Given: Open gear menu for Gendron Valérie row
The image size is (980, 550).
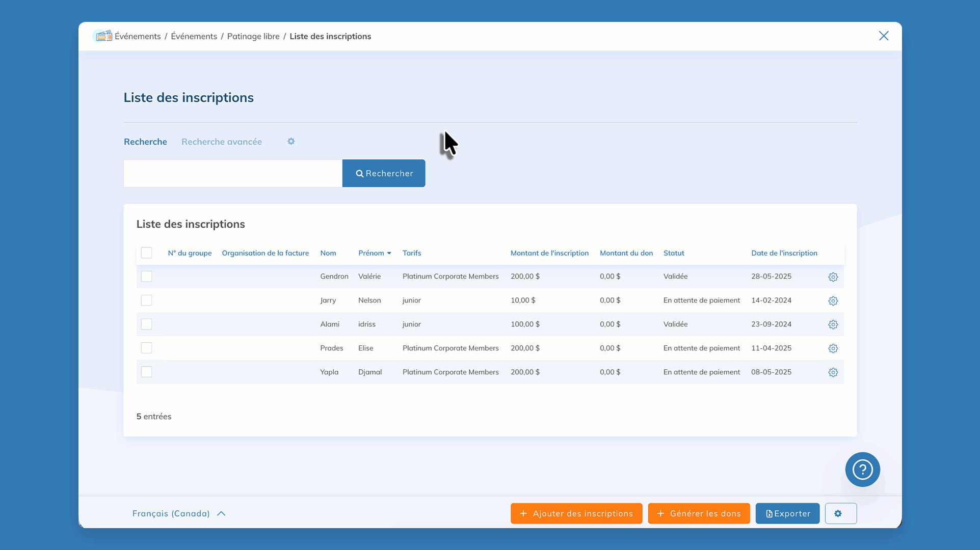Looking at the screenshot, I should click(x=833, y=277).
